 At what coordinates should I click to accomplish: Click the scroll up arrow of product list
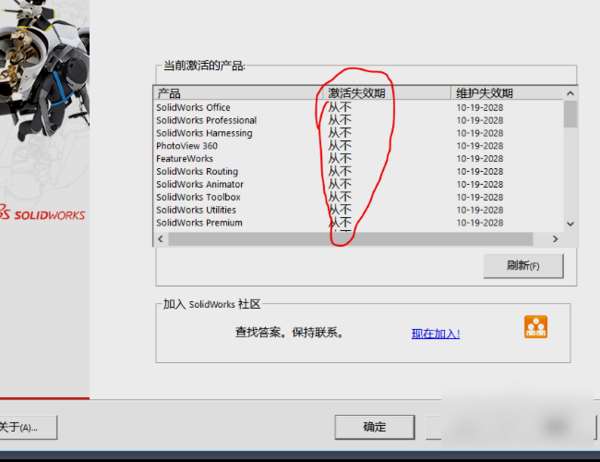pos(570,93)
